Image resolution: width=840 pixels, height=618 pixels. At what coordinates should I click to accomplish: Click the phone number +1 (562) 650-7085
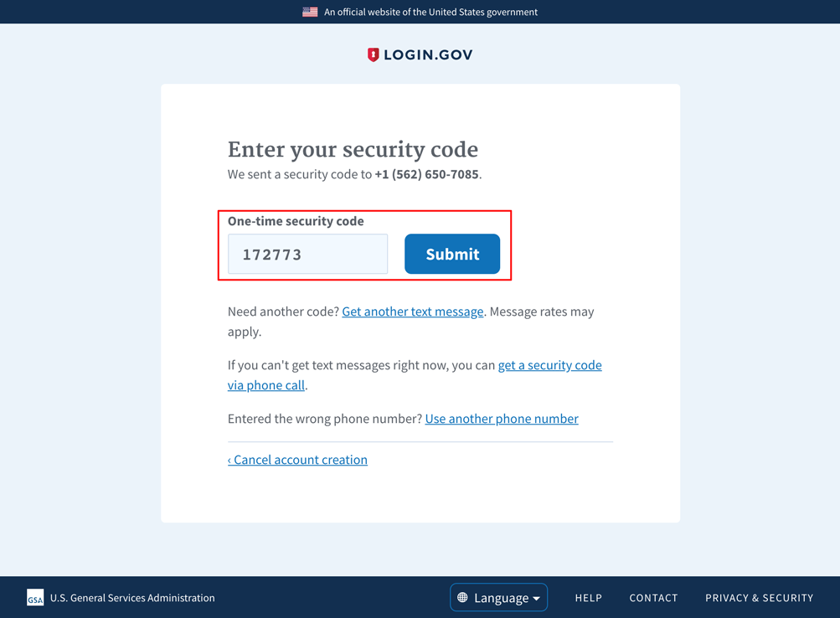pos(426,175)
